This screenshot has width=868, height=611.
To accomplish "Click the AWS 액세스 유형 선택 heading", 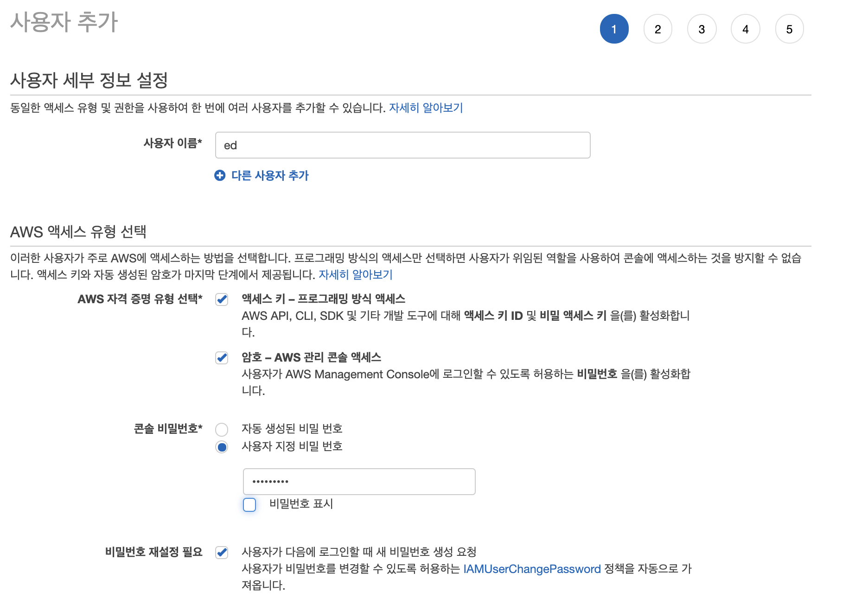I will pyautogui.click(x=78, y=231).
